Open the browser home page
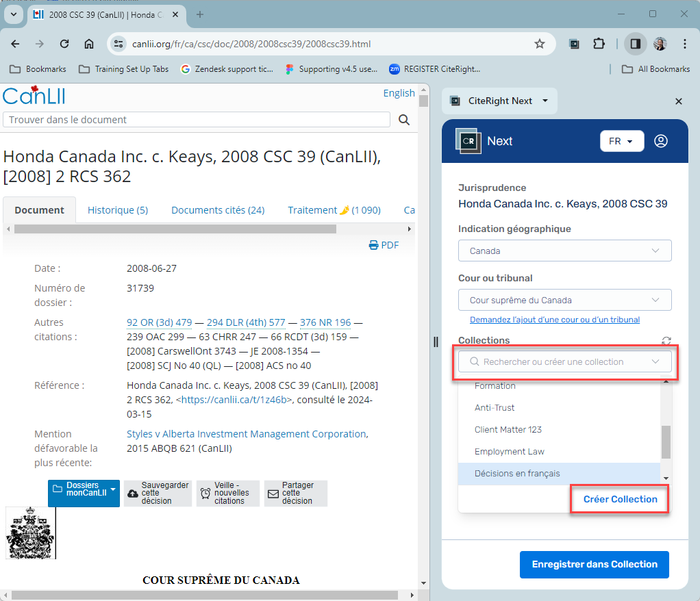 (x=89, y=44)
